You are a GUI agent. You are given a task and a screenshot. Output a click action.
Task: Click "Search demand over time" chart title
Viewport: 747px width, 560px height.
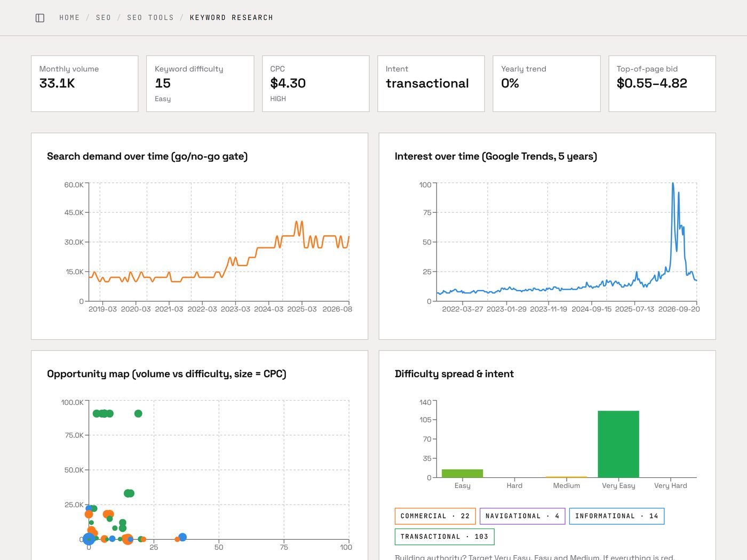coord(147,156)
